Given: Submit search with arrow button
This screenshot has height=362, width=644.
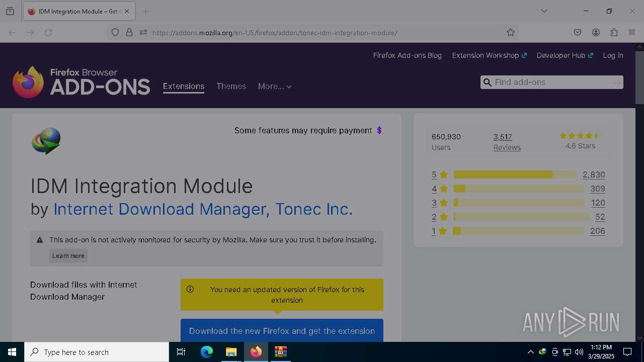Looking at the screenshot, I should pos(617,82).
